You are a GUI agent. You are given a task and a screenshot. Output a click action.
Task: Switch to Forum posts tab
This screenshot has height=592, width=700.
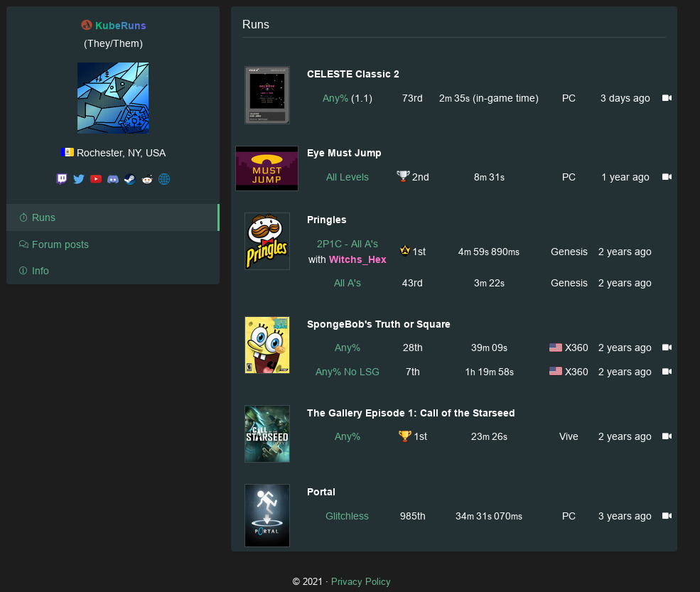click(113, 244)
